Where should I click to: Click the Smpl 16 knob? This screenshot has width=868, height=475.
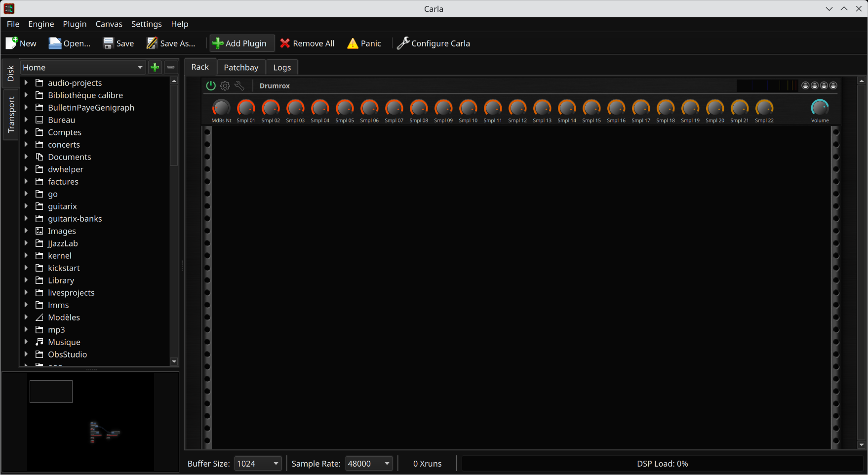(x=616, y=108)
